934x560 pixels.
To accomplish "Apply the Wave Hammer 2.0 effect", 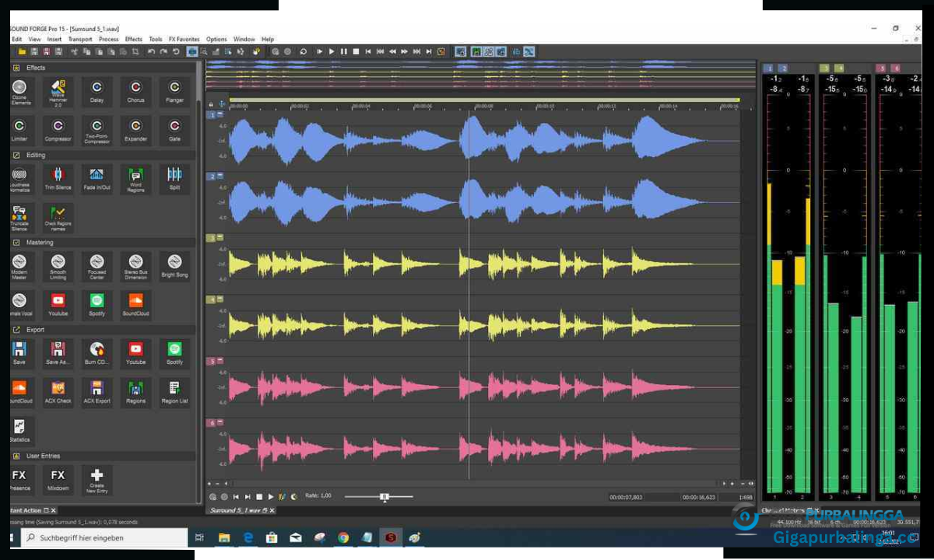I will point(58,91).
